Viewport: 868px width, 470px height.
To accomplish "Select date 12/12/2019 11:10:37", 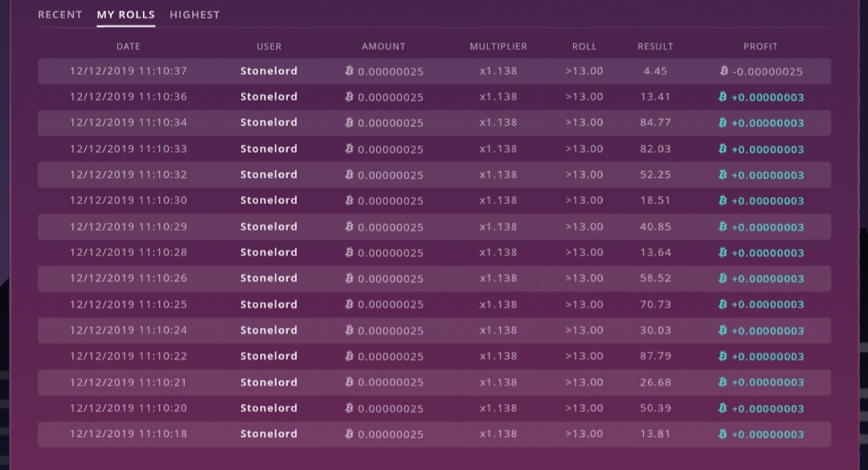I will click(x=129, y=71).
